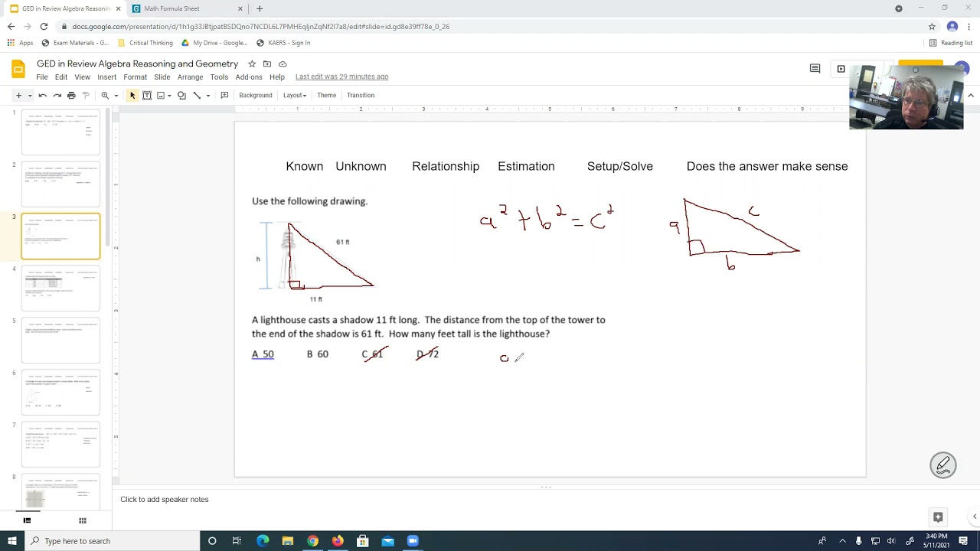Expand the zoom level dropdown
980x551 pixels.
[x=116, y=96]
